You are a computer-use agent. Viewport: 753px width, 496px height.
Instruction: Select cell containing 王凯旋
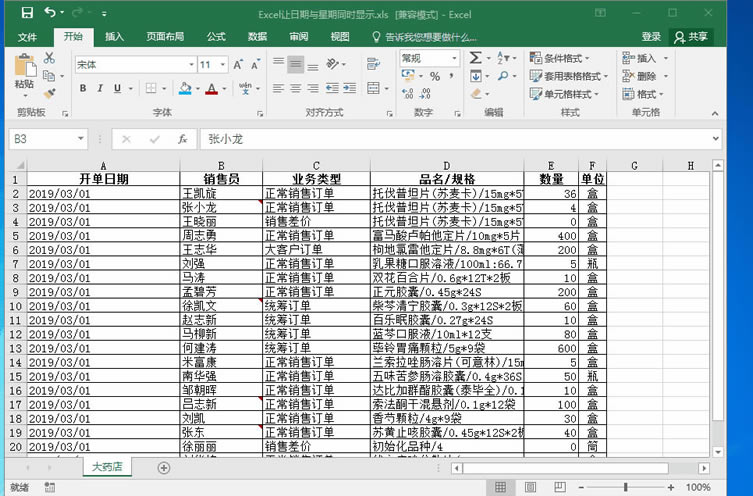click(221, 193)
